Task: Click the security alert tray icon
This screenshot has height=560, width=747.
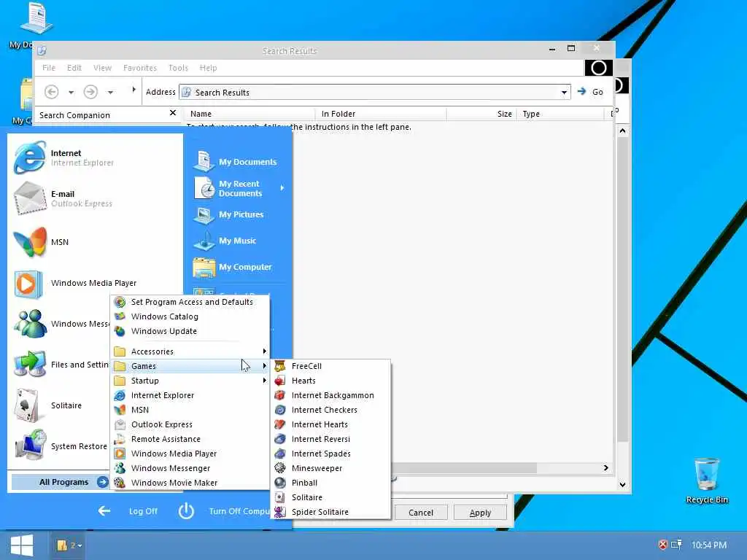Action: [x=662, y=545]
